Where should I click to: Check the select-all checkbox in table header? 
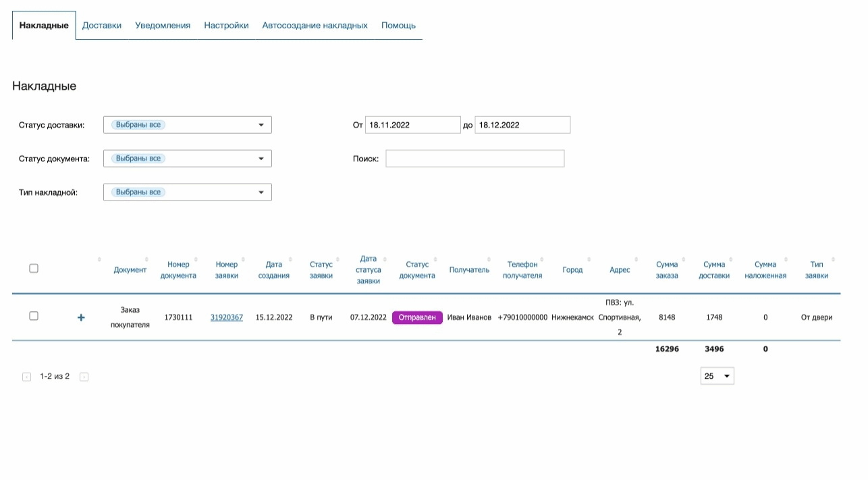click(x=34, y=269)
